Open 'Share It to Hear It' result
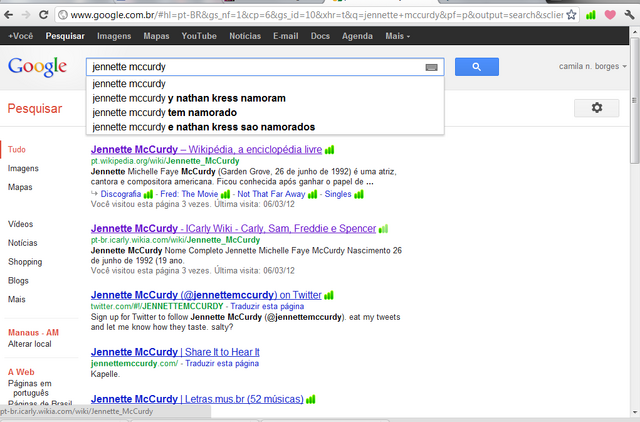The width and height of the screenshot is (640, 422). pos(175,352)
